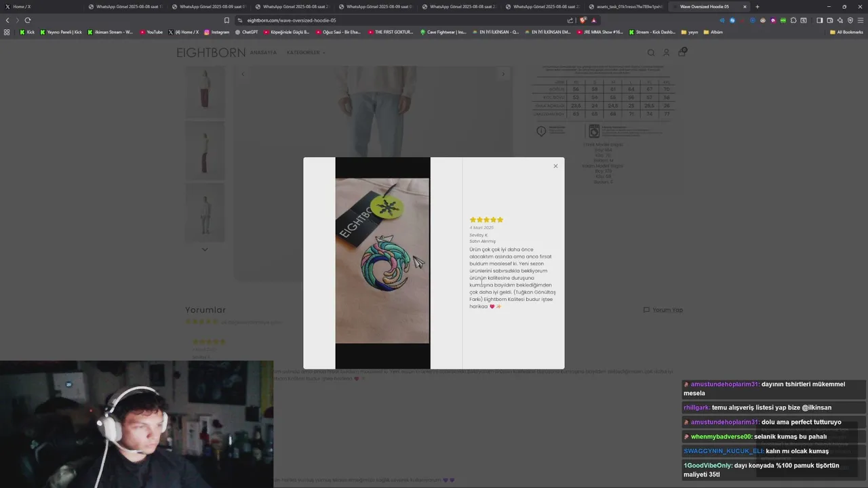The image size is (868, 488).
Task: Close the Wave Oversized Hoodie 05 tab
Action: pyautogui.click(x=745, y=7)
